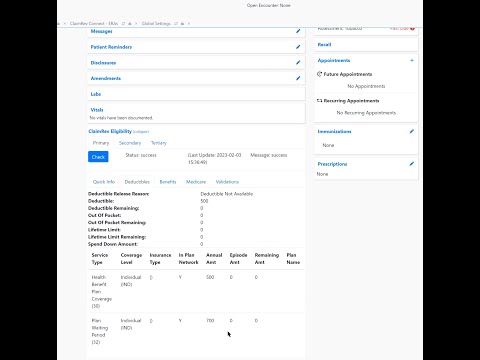Select the Primary insurance tab
The image size is (480, 360).
point(101,143)
